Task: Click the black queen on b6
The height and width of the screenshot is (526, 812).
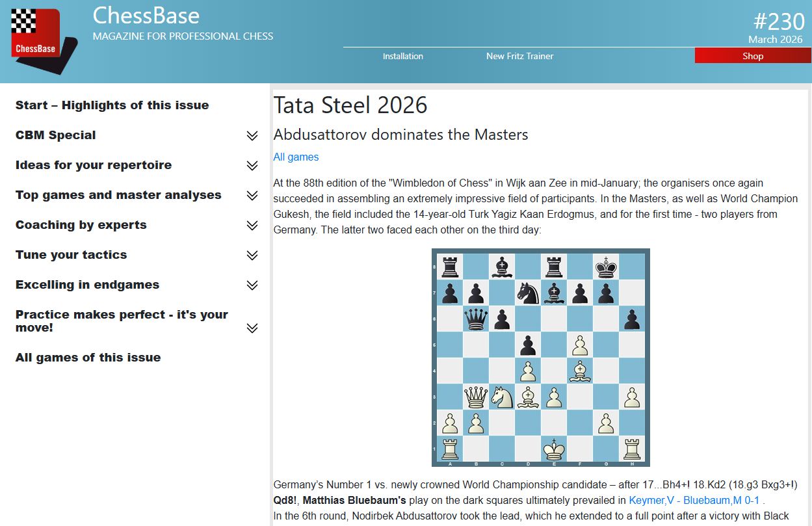Action: tap(476, 319)
